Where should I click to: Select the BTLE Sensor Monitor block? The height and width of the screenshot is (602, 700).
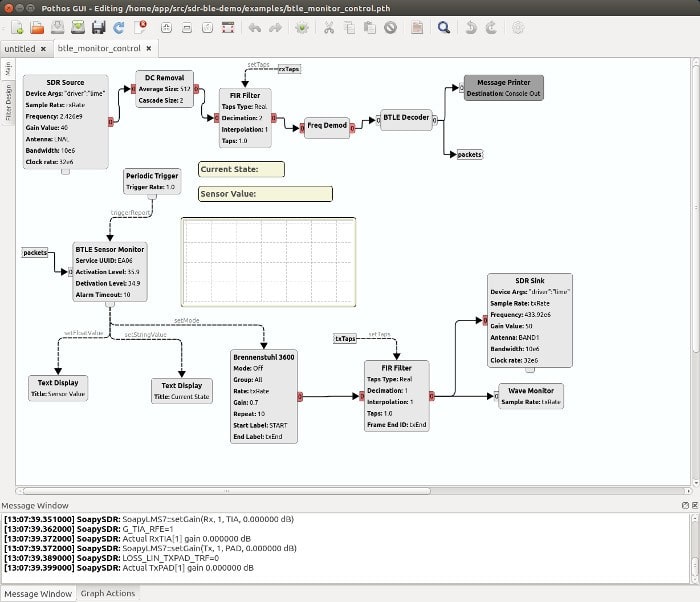(x=109, y=272)
